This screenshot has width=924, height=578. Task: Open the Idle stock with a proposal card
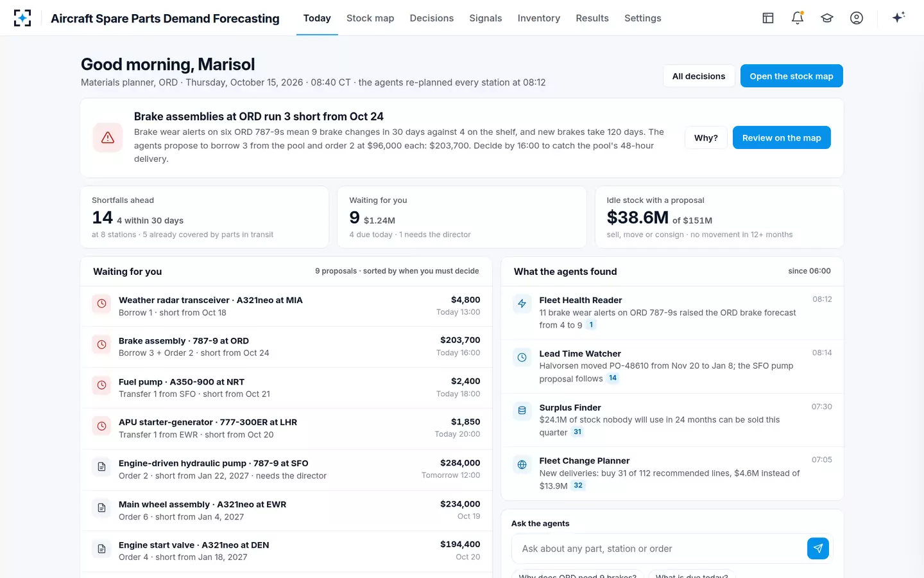(719, 217)
